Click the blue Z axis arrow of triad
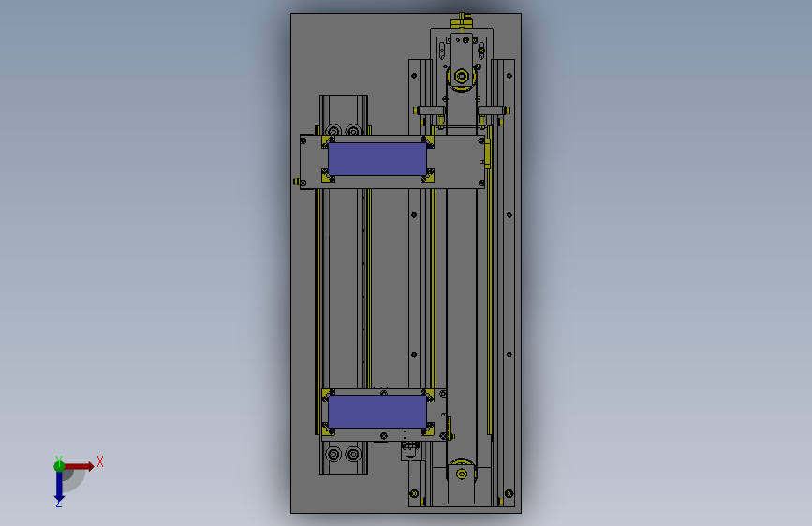 click(x=59, y=486)
